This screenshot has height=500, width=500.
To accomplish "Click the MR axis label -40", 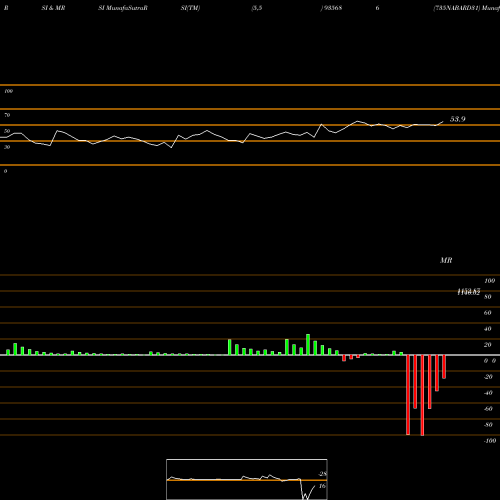I will [x=488, y=393].
